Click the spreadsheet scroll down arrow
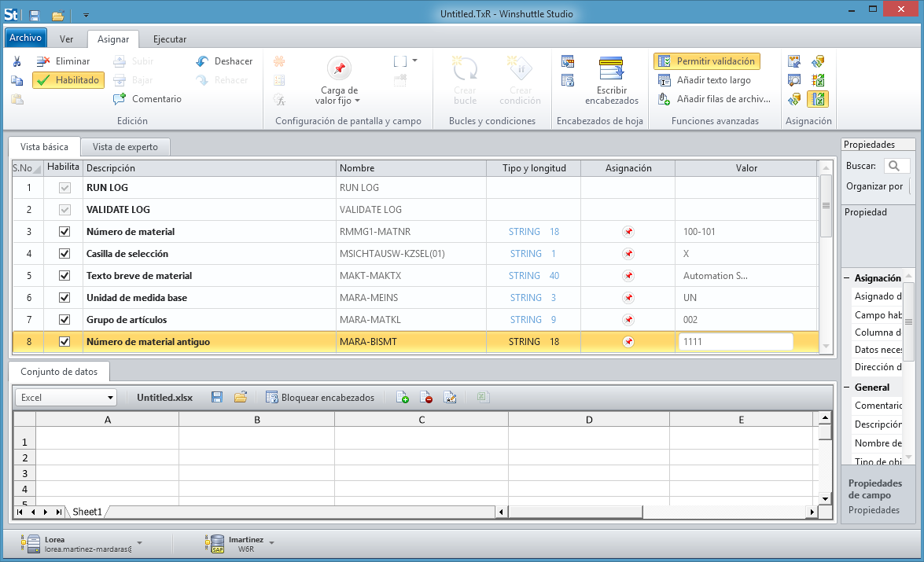Image resolution: width=924 pixels, height=562 pixels. 825,498
